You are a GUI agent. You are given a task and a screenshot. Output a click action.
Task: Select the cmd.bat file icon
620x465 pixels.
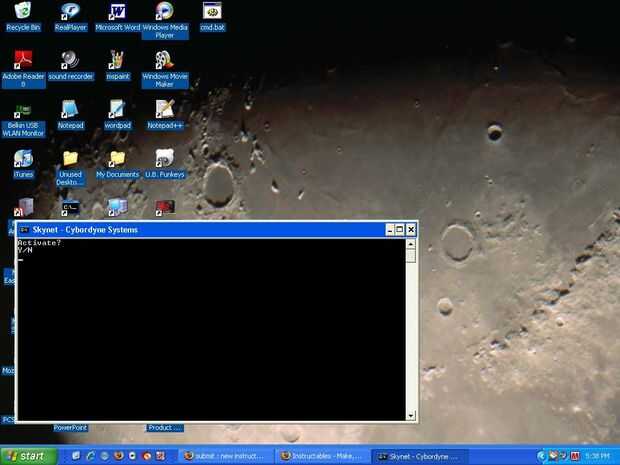(212, 17)
